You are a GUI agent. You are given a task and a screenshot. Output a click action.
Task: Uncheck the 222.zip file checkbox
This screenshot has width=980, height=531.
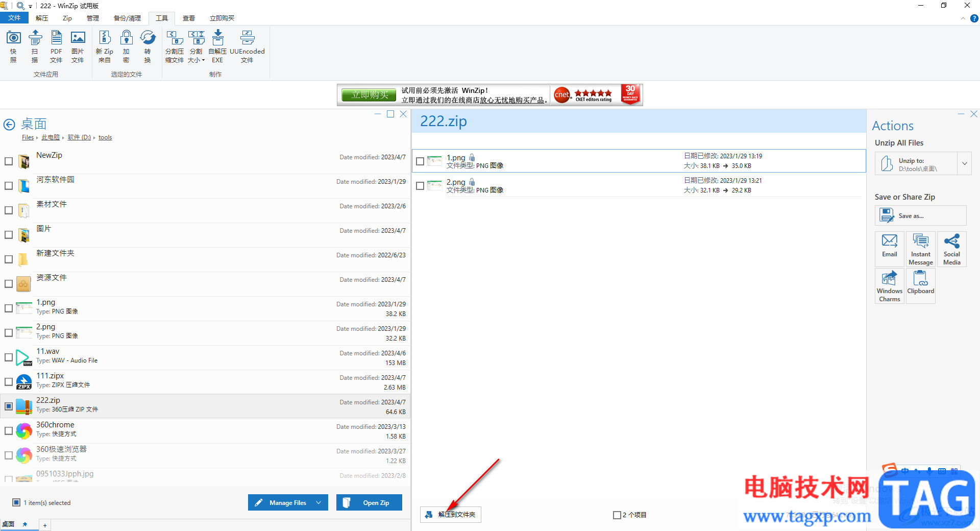[x=9, y=406]
